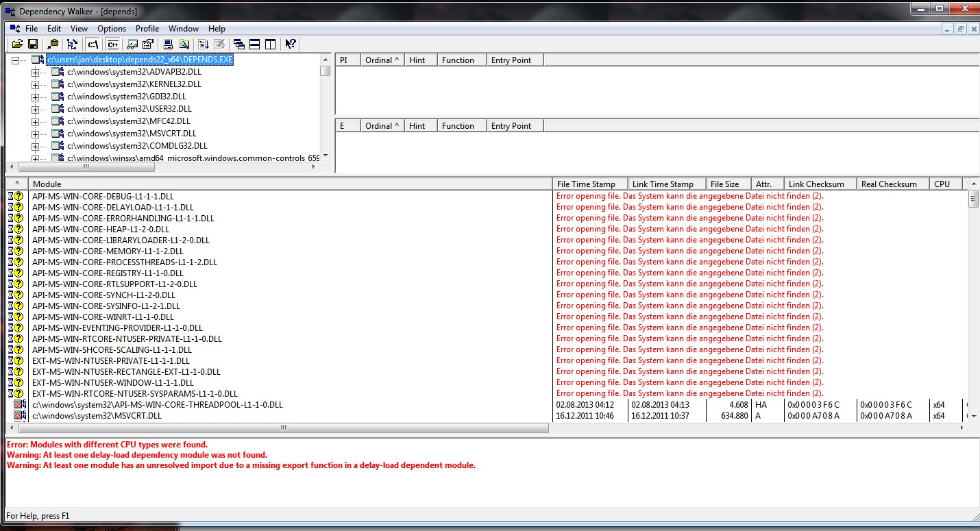Screen dimensions: 980x531
Task: Click the icon beside API-MS-WIN-CORE-THREADPOOL-L1-1-0.DLL
Action: click(20, 405)
